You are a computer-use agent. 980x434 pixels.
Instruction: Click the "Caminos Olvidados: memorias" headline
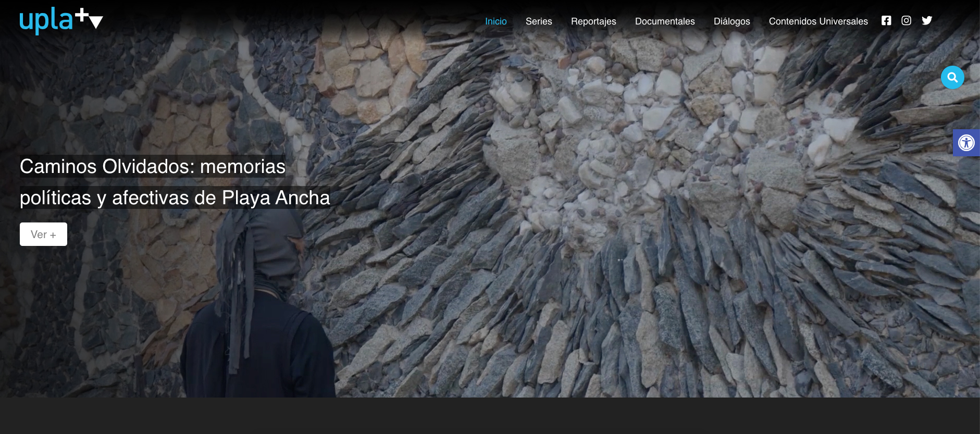click(153, 167)
